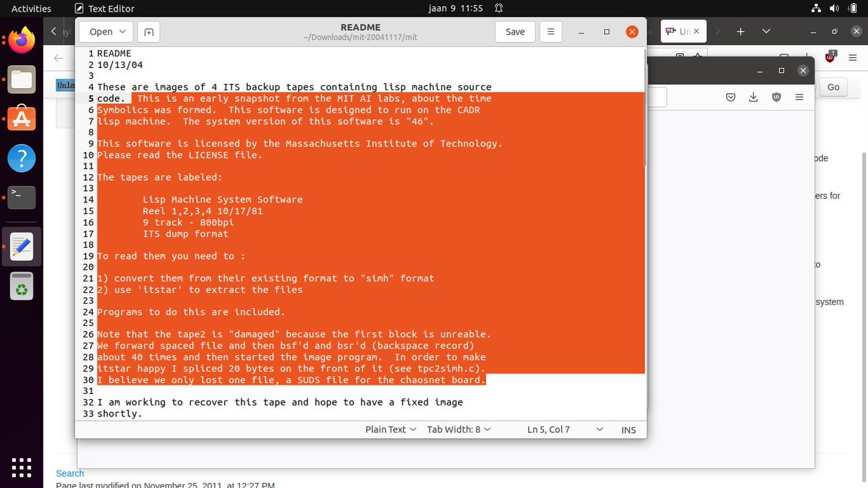Open the network status icon in top bar
This screenshot has height=488, width=868.
(816, 9)
